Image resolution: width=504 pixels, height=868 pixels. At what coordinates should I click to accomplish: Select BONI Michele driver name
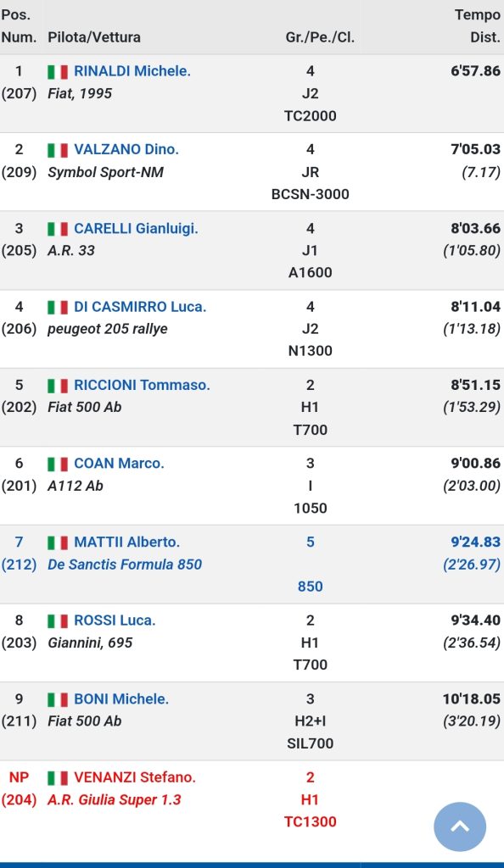coord(121,699)
